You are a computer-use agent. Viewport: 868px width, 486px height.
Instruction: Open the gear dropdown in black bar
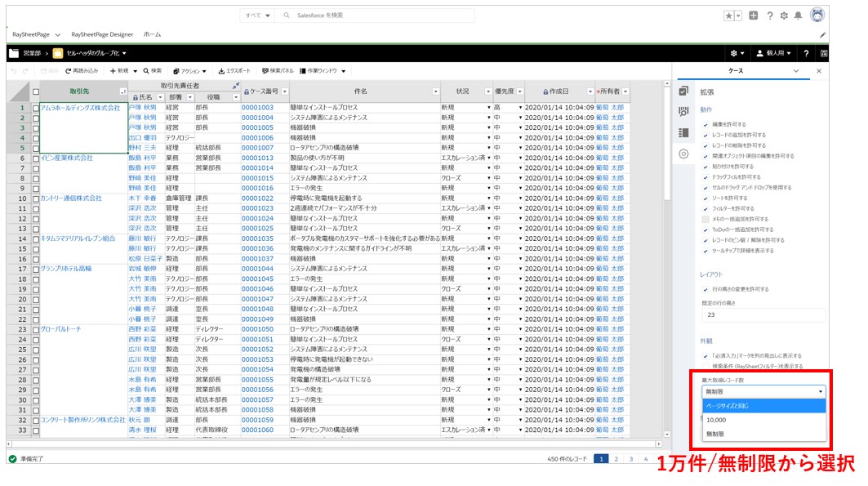point(737,53)
